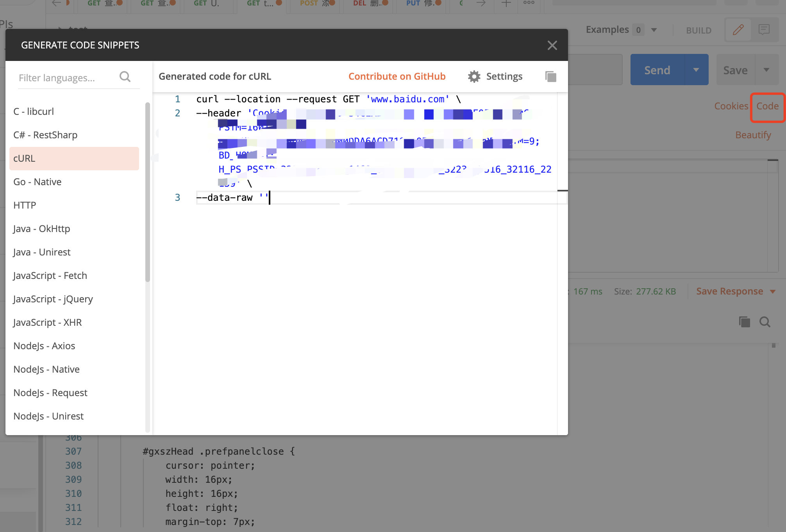This screenshot has width=786, height=532.
Task: Copy the generated cURL snippet
Action: click(551, 76)
